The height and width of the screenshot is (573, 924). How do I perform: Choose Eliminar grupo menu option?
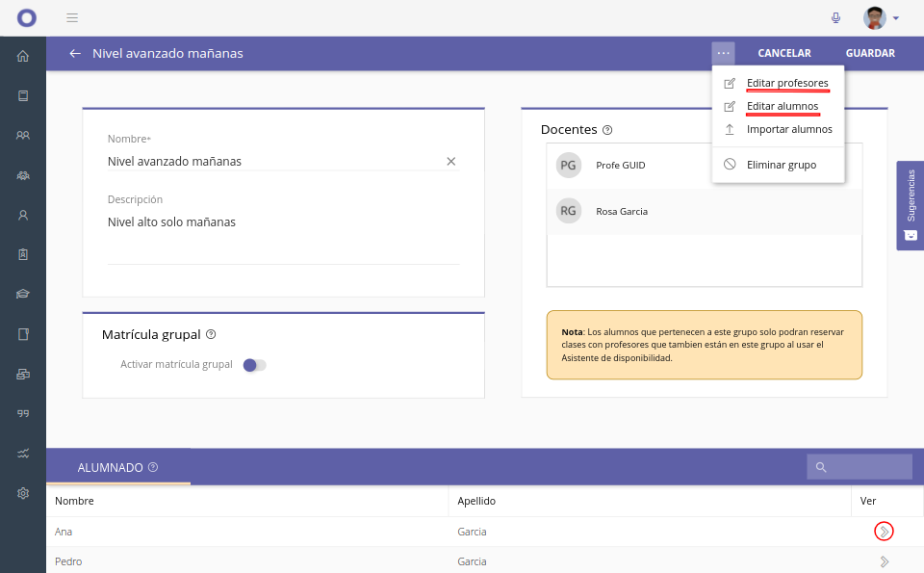tap(781, 165)
